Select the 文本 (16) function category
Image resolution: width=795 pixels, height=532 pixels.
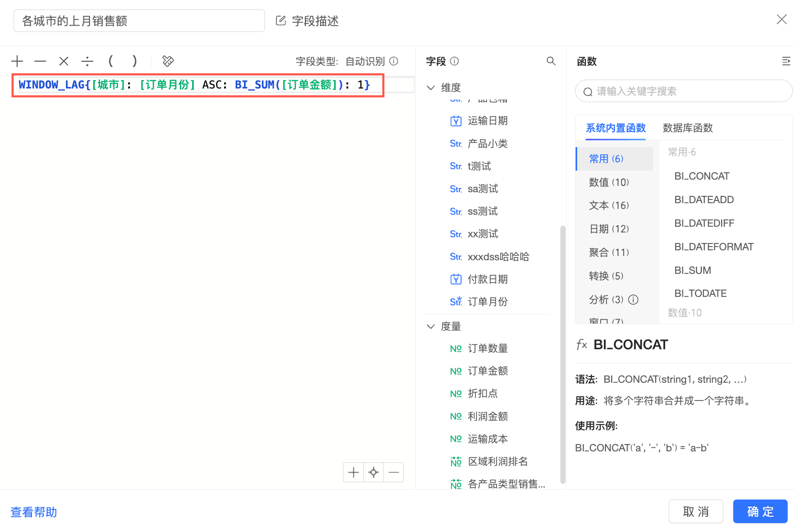click(x=615, y=205)
